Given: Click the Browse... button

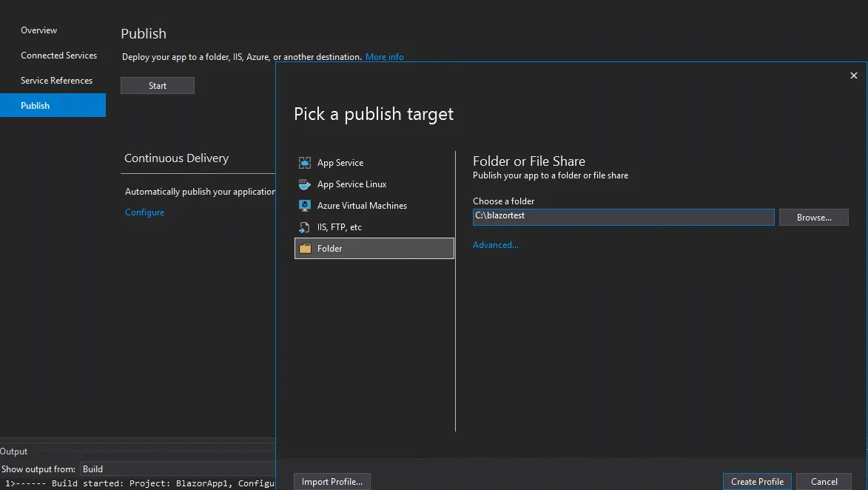Looking at the screenshot, I should [813, 218].
